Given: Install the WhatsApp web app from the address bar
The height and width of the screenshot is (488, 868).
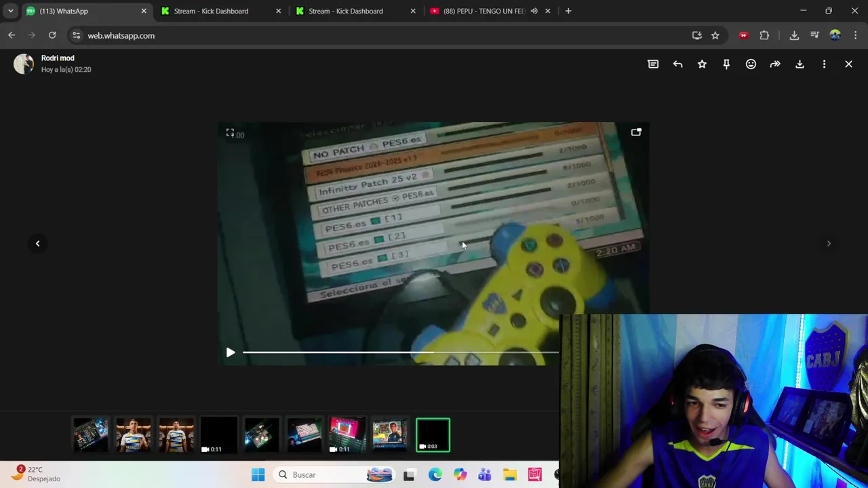Looking at the screenshot, I should pos(696,35).
